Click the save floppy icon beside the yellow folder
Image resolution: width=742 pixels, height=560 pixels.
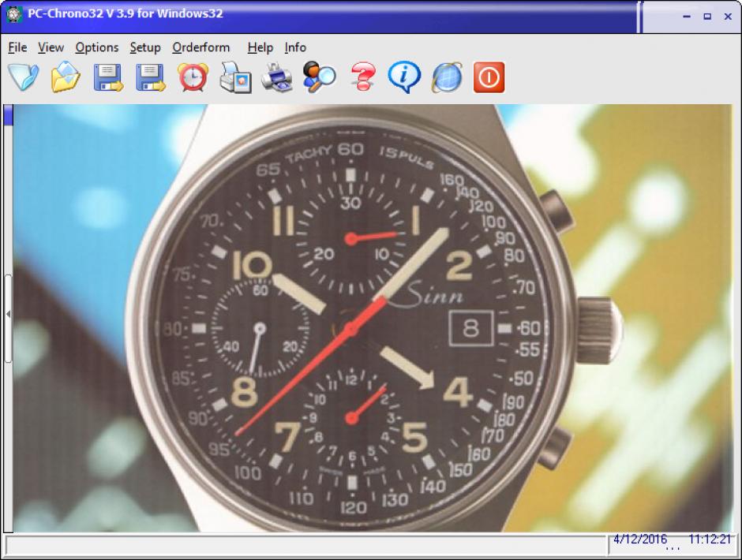point(108,77)
